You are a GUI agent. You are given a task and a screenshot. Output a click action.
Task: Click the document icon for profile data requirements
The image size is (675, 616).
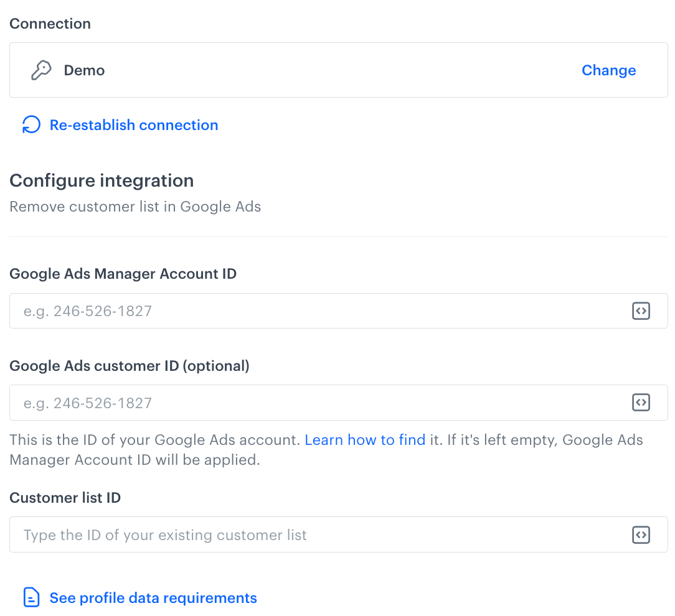coord(31,598)
